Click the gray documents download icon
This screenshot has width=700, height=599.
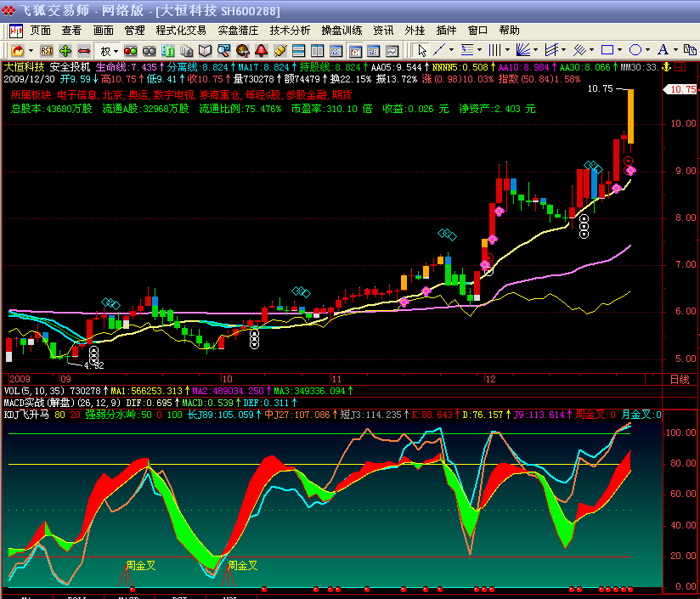click(187, 50)
